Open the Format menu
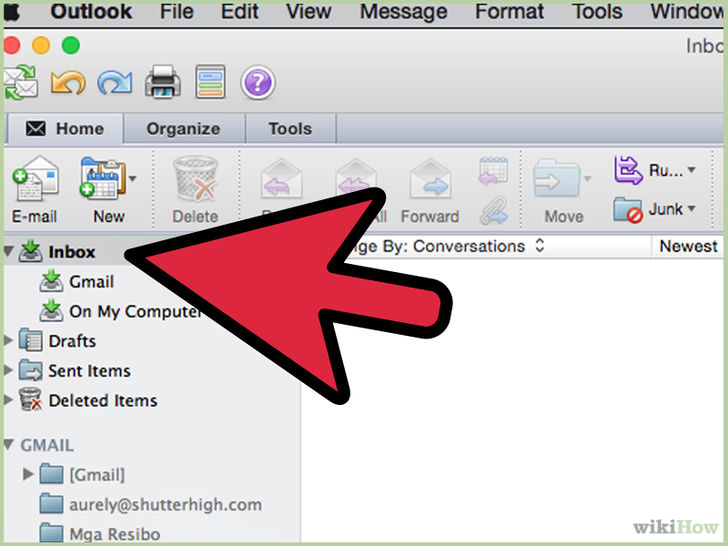 [x=509, y=11]
